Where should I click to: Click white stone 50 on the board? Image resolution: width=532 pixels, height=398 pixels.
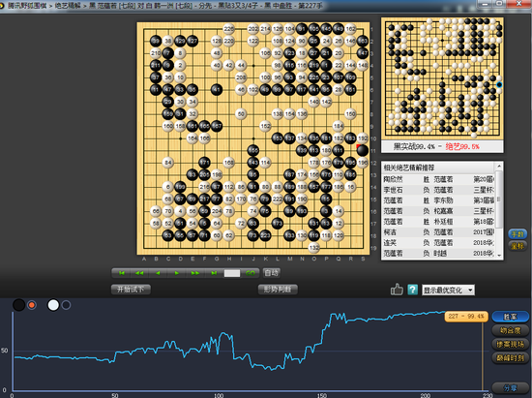point(241,113)
